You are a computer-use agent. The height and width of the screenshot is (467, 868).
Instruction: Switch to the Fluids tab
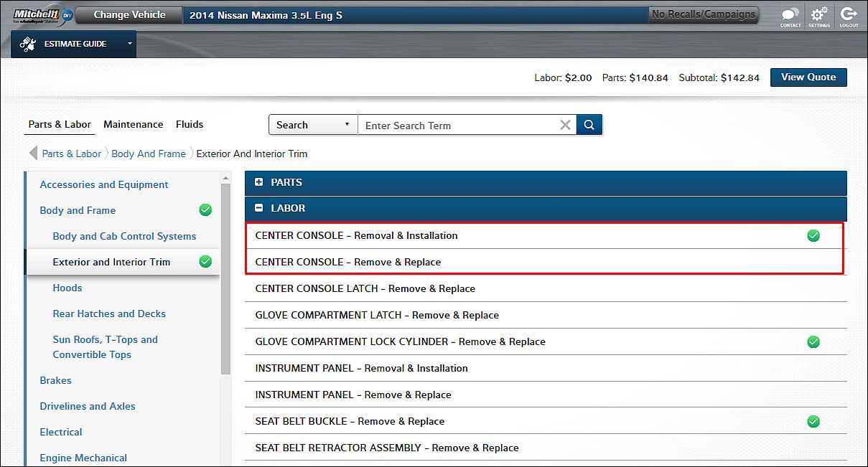tap(190, 124)
